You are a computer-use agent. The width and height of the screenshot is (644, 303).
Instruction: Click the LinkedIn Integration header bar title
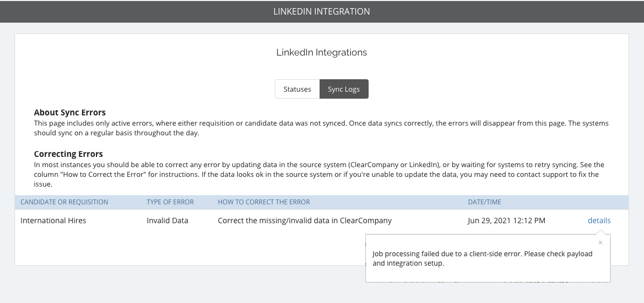tap(322, 11)
